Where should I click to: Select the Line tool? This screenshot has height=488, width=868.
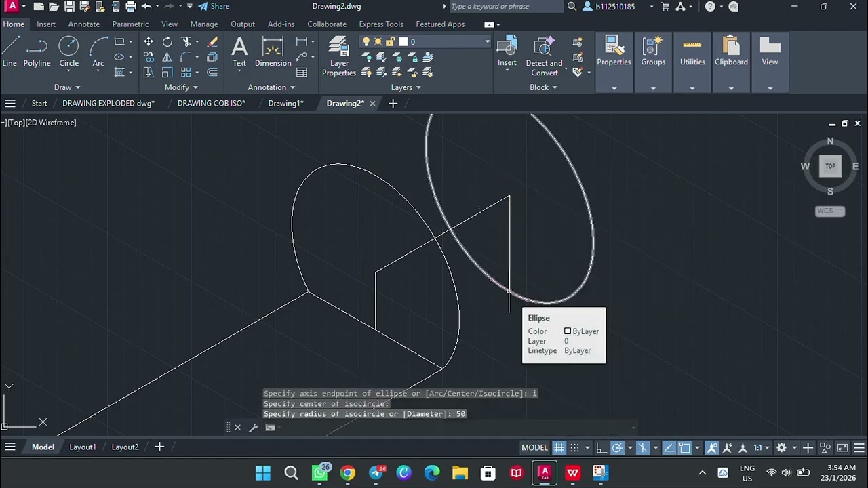coord(9,52)
